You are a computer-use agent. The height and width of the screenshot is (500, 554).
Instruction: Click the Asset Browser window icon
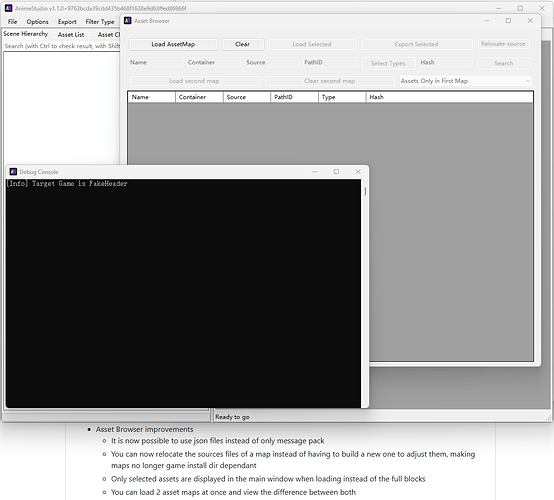[128, 21]
